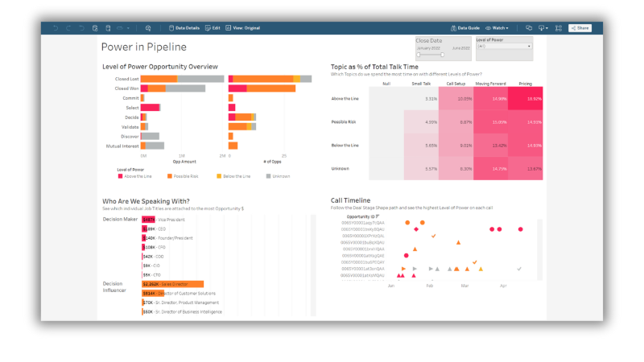Click the rounded rectangle icon beside the small toolbar arrow

click(x=120, y=28)
